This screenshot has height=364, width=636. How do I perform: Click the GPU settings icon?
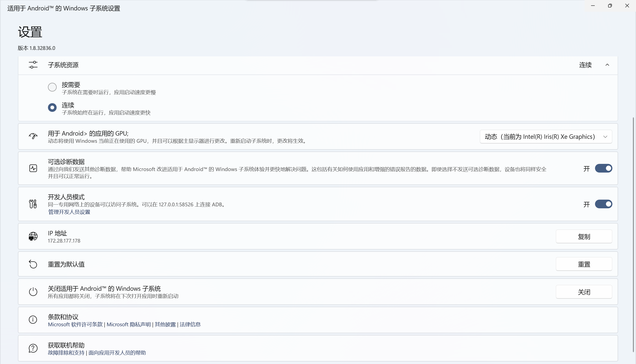coord(33,136)
